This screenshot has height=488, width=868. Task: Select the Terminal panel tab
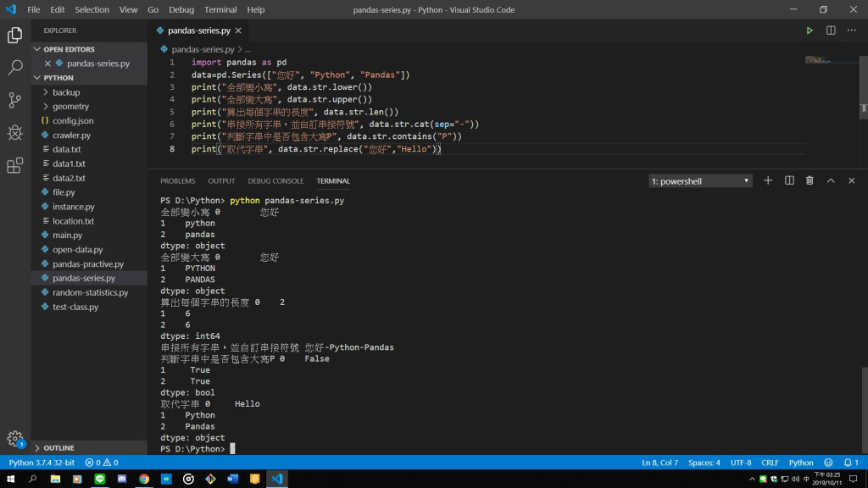[x=333, y=181]
